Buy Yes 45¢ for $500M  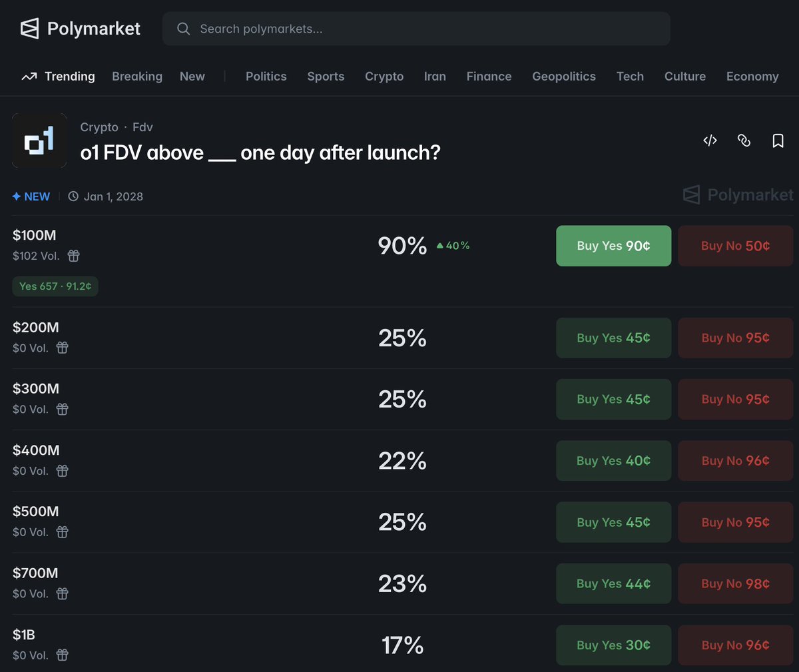[x=614, y=522]
